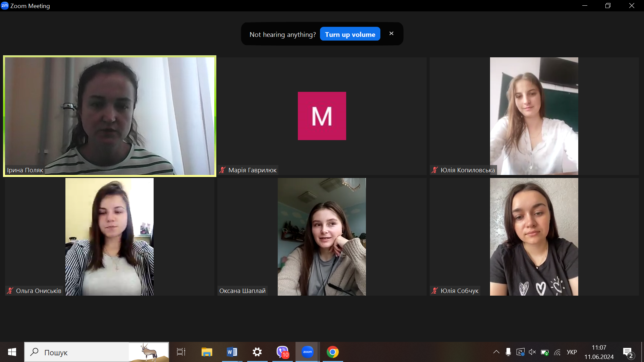Select Оксана Шаплай's video tile
Image resolution: width=644 pixels, height=362 pixels.
pyautogui.click(x=322, y=236)
